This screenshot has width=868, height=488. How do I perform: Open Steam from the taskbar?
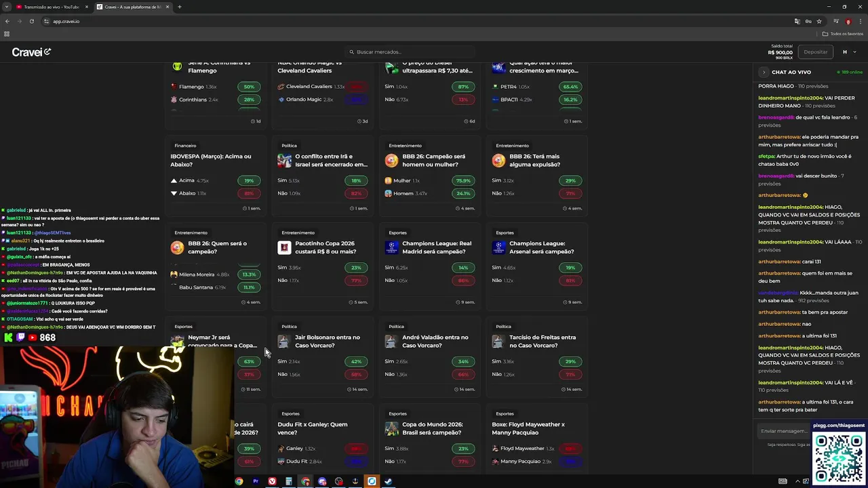coord(388,481)
